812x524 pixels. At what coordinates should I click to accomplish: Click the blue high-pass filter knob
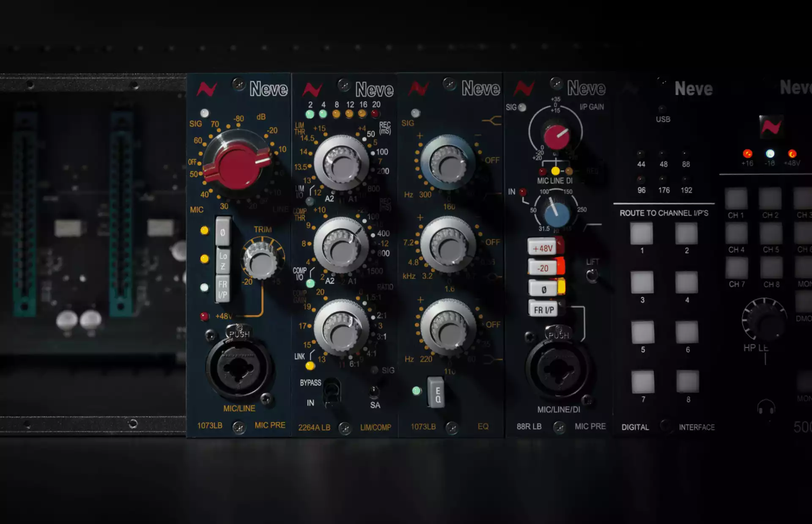557,214
